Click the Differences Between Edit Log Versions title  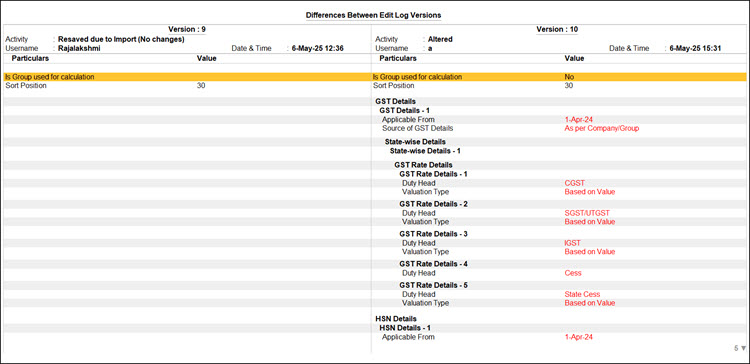click(x=374, y=15)
